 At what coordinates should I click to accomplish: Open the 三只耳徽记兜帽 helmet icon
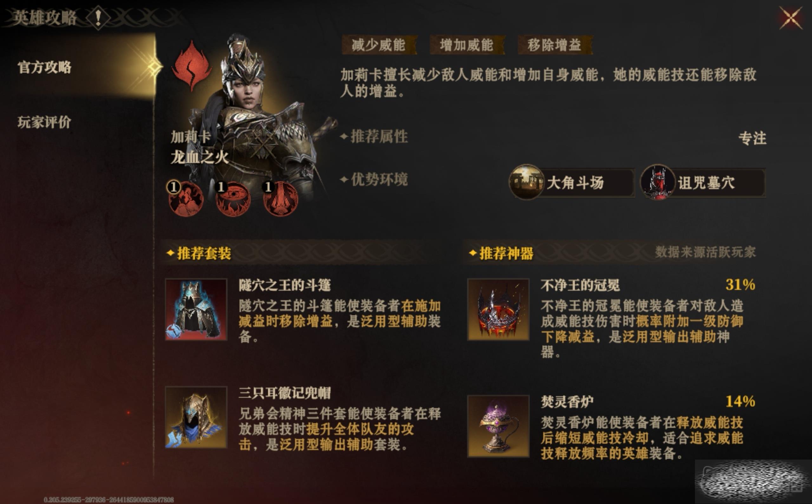(x=196, y=417)
